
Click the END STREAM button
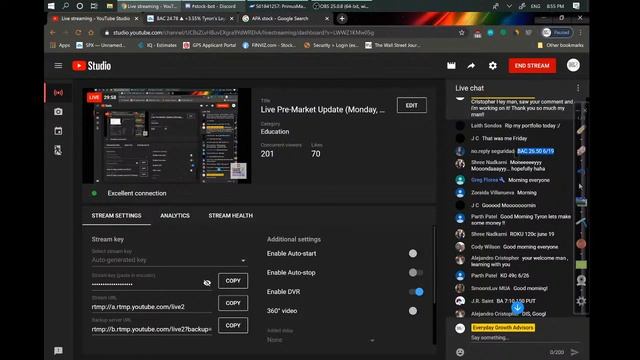(532, 65)
